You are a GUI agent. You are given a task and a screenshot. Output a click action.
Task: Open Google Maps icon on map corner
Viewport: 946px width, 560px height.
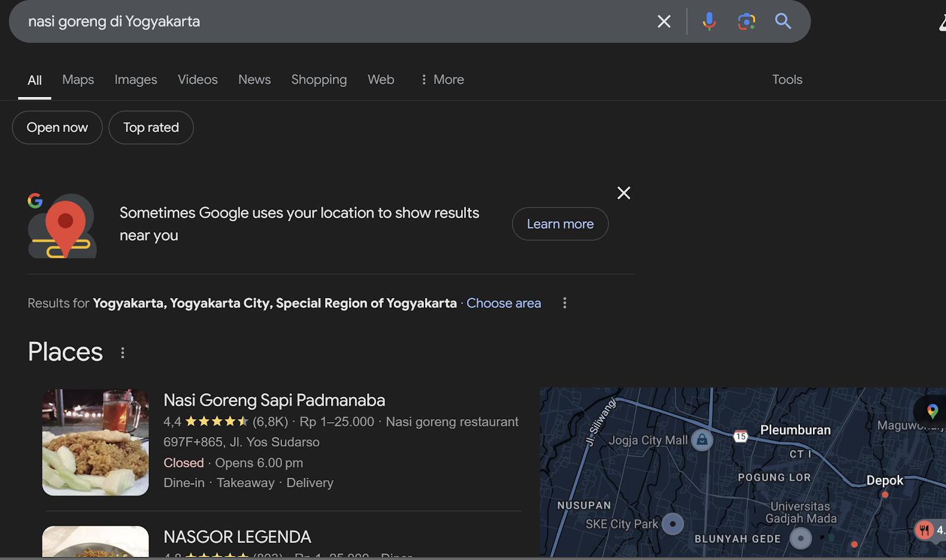click(932, 410)
